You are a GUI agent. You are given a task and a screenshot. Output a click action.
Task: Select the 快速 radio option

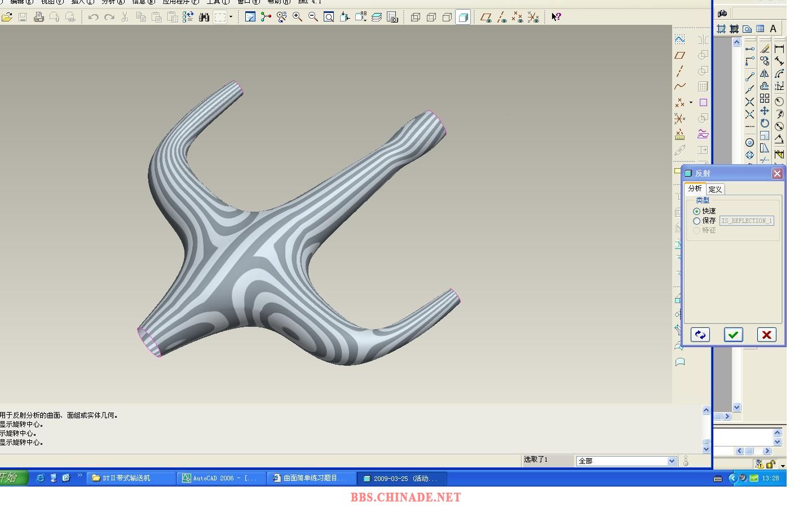point(697,211)
